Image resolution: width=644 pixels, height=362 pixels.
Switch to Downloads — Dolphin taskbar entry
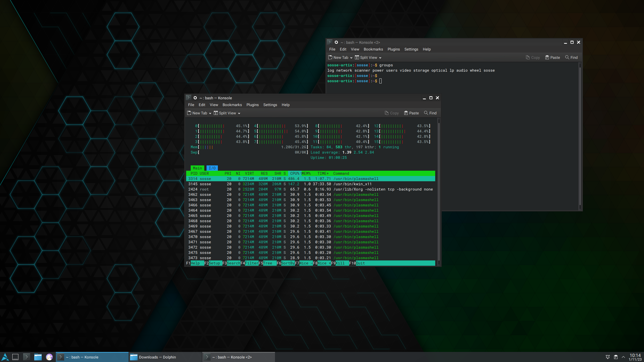(x=157, y=357)
